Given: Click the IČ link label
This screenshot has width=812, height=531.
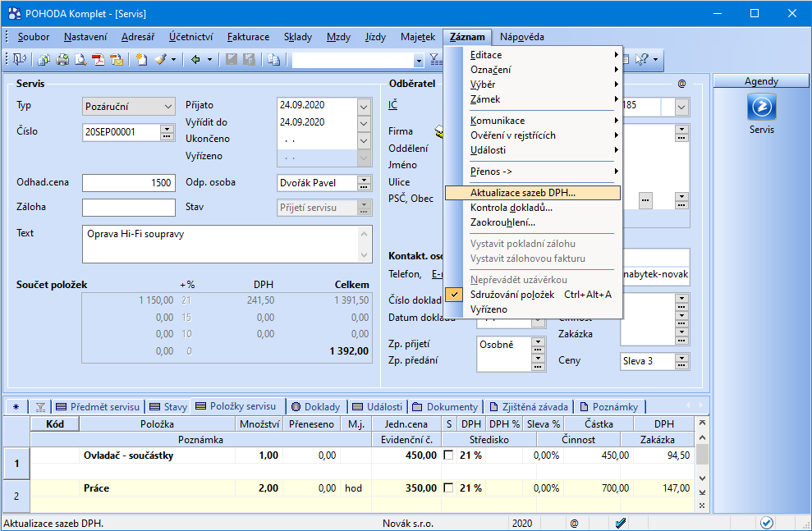Looking at the screenshot, I should [393, 105].
